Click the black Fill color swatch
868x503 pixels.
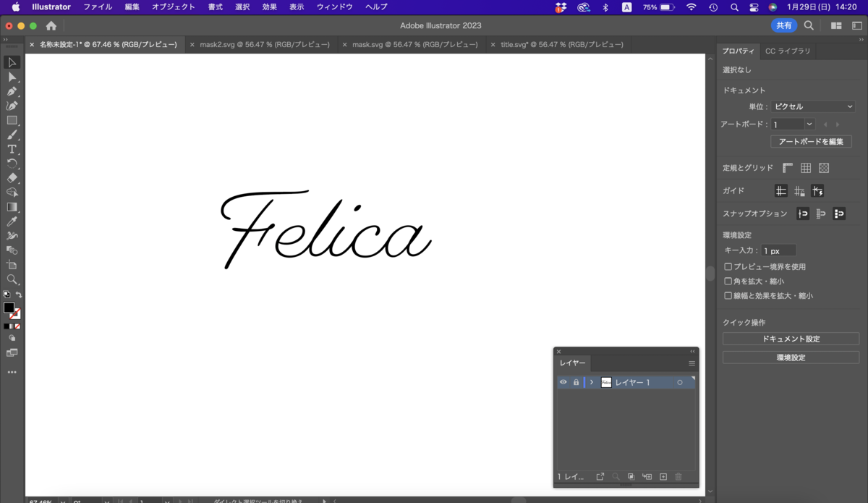9,308
